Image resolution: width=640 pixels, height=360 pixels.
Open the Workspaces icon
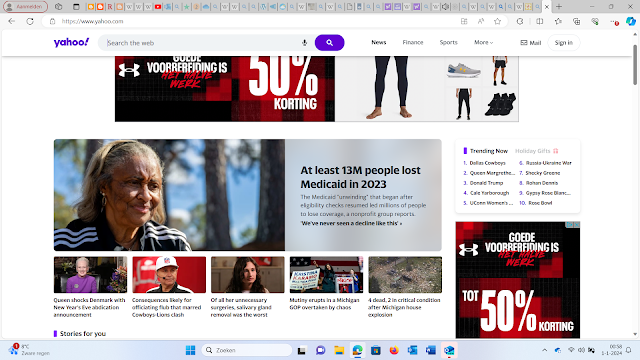58,7
